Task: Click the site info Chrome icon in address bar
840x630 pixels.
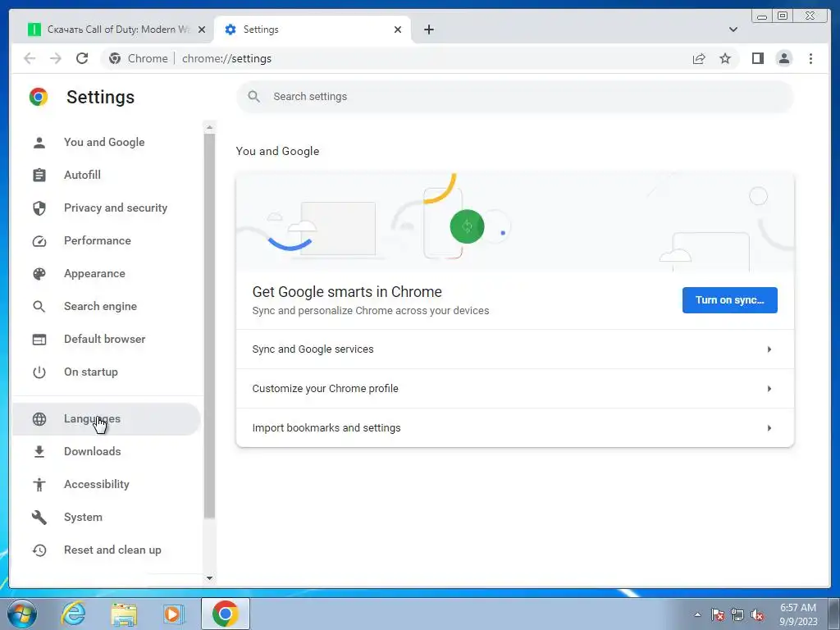Action: (115, 58)
